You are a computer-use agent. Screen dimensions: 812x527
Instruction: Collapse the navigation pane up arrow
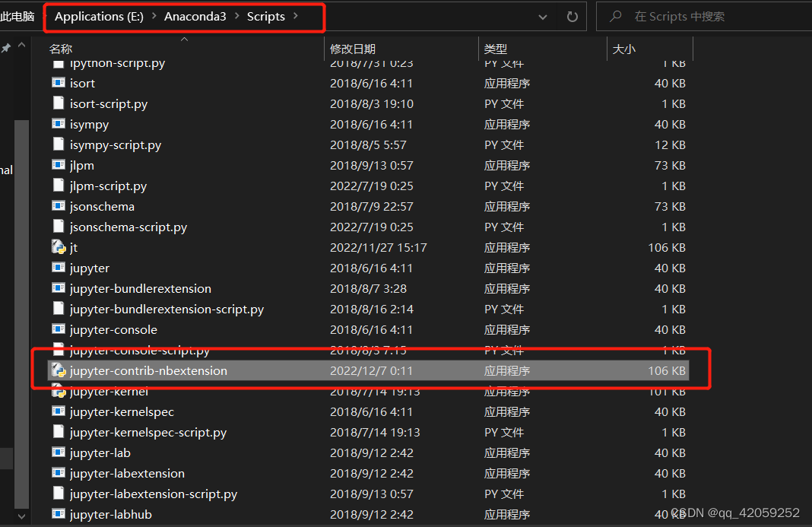pyautogui.click(x=22, y=46)
